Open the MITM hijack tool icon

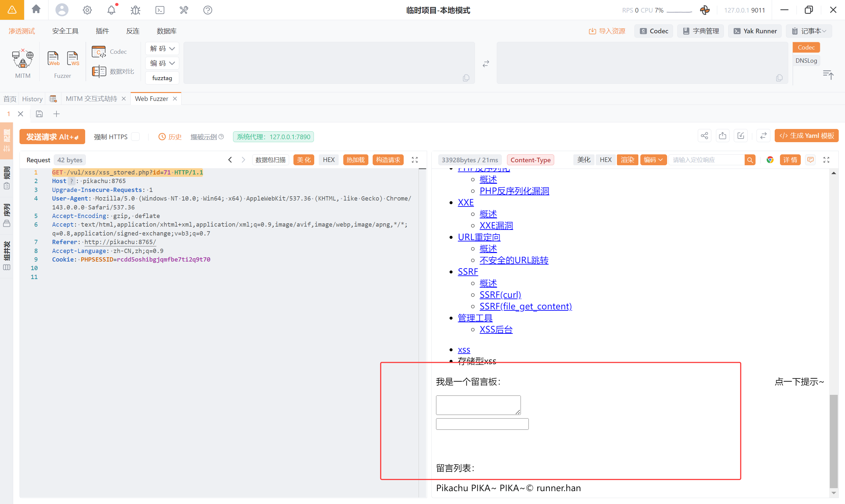pos(22,58)
